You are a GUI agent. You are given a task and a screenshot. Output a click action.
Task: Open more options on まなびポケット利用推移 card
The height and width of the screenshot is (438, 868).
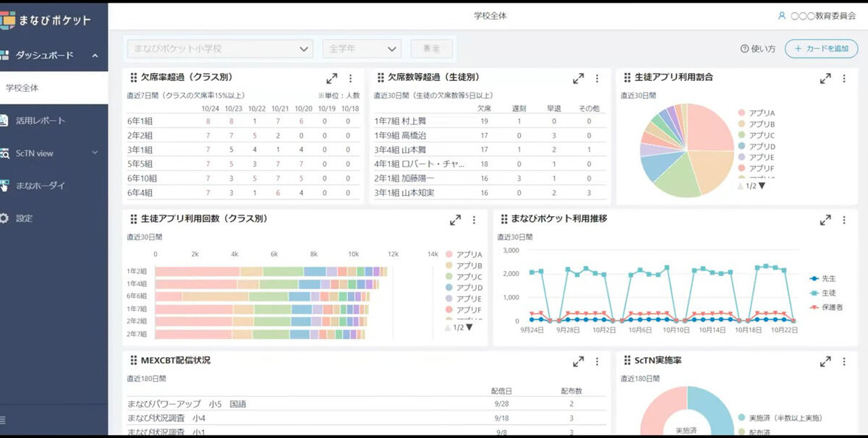(843, 220)
